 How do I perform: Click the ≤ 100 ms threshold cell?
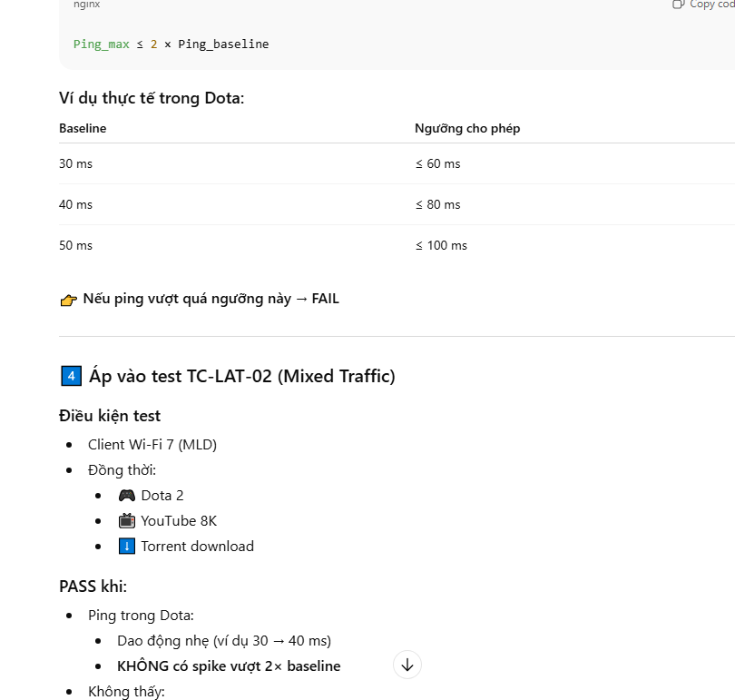[x=441, y=245]
